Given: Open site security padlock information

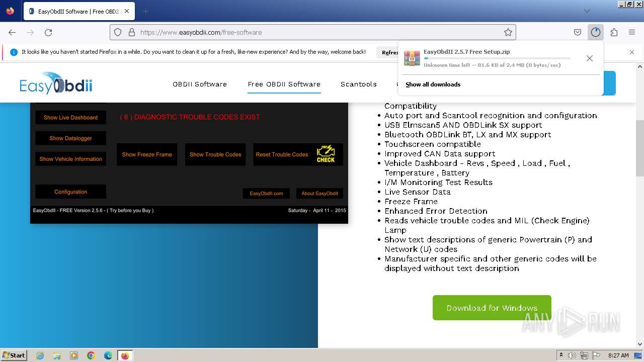Looking at the screenshot, I should 131,32.
